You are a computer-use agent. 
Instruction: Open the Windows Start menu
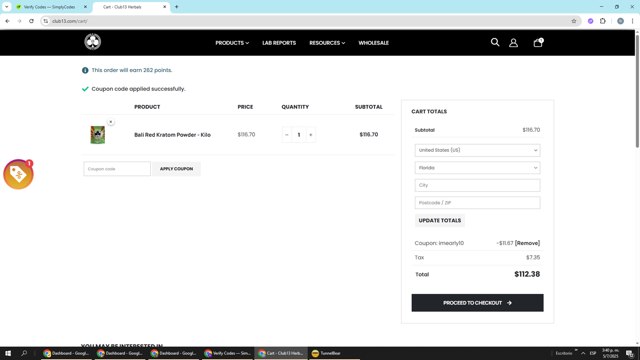coord(8,353)
